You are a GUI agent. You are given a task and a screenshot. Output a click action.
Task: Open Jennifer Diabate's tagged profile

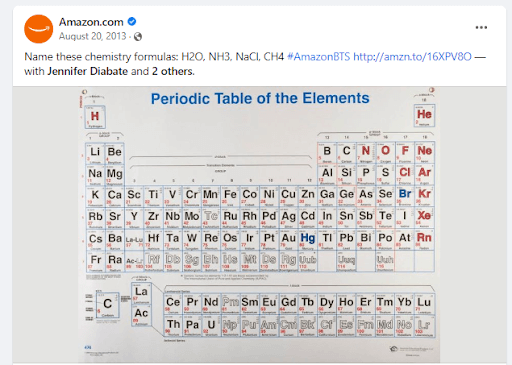click(88, 71)
